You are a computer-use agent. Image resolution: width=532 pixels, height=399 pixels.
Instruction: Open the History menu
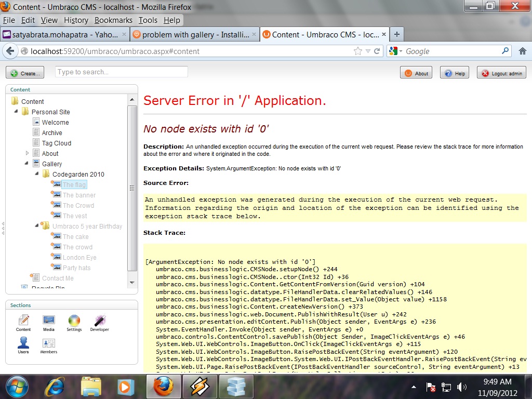pyautogui.click(x=76, y=20)
